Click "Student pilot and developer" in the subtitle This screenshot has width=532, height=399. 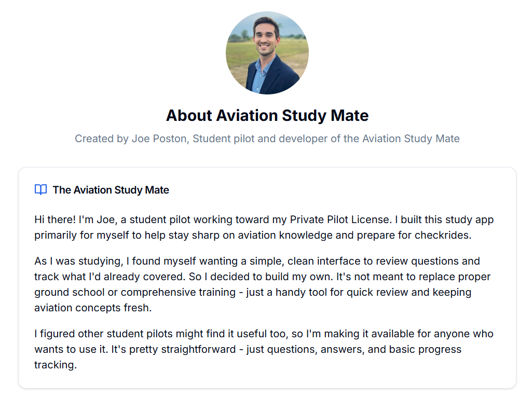260,139
